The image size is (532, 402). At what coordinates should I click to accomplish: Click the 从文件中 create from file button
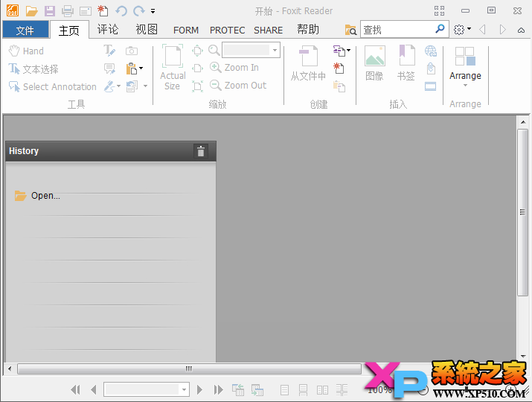pos(308,64)
